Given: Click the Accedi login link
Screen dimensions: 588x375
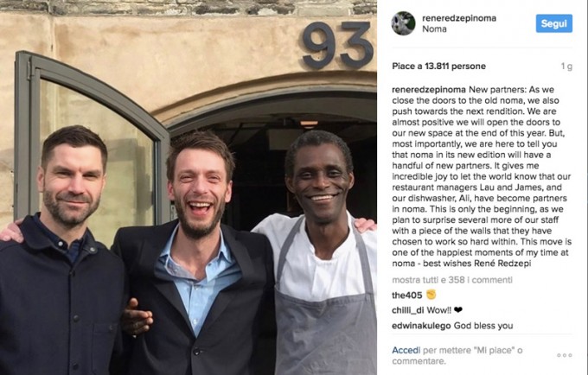Looking at the screenshot, I should click(406, 350).
